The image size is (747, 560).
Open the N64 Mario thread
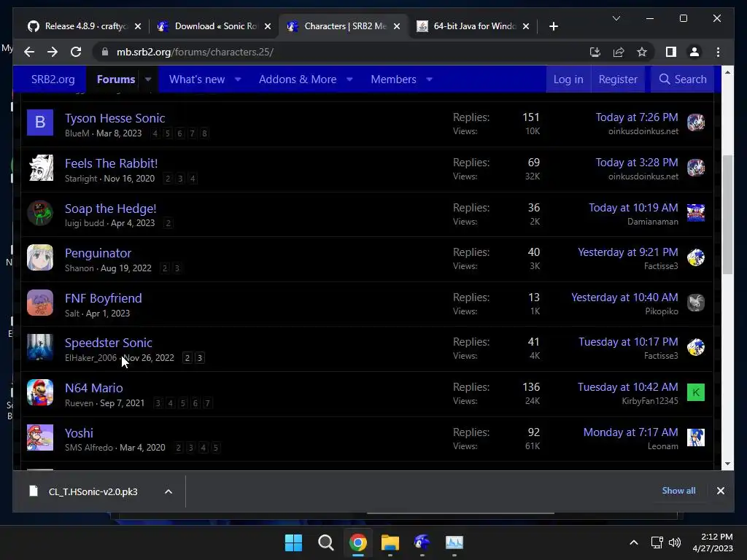pyautogui.click(x=94, y=388)
